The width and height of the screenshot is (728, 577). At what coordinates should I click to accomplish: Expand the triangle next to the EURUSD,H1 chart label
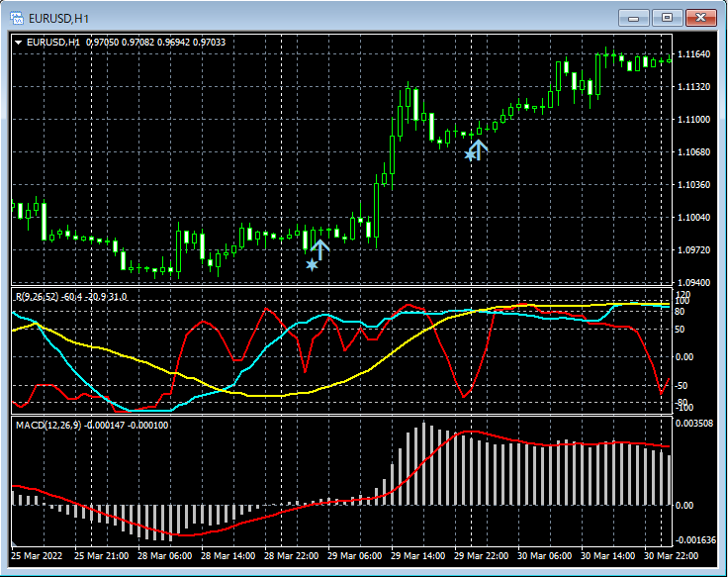(x=18, y=42)
